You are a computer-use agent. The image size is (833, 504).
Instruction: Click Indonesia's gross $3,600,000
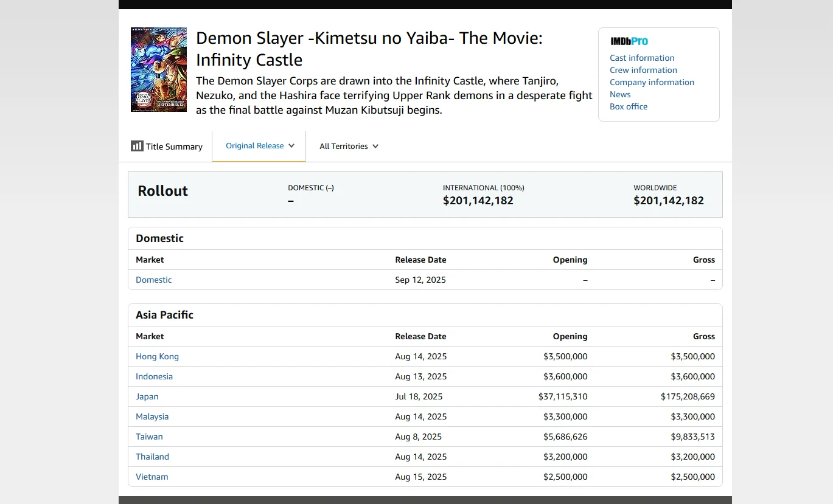click(692, 376)
